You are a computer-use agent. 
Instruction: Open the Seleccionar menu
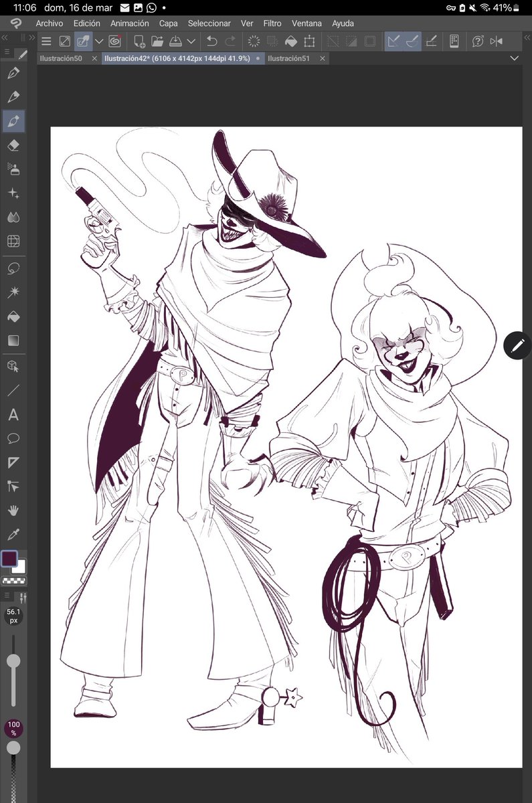[x=209, y=23]
